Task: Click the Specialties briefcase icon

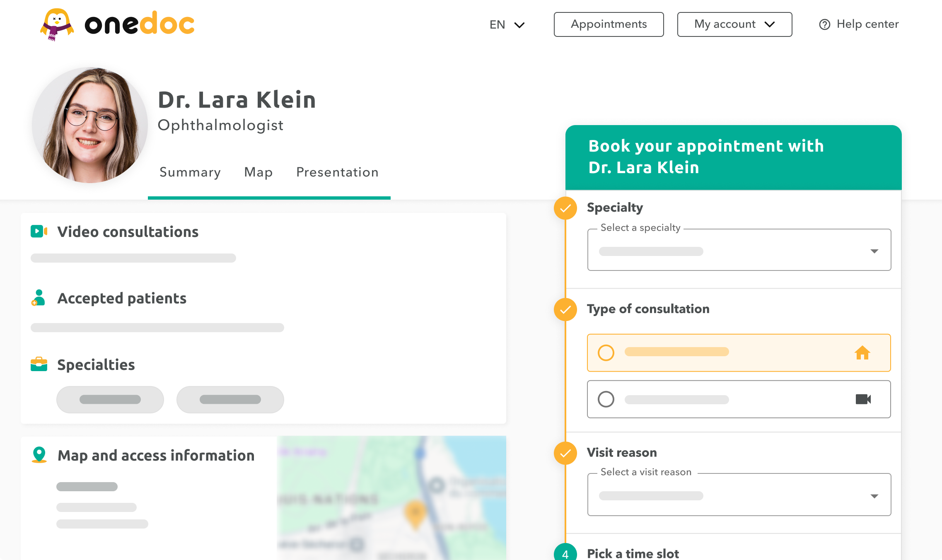Action: click(x=39, y=364)
